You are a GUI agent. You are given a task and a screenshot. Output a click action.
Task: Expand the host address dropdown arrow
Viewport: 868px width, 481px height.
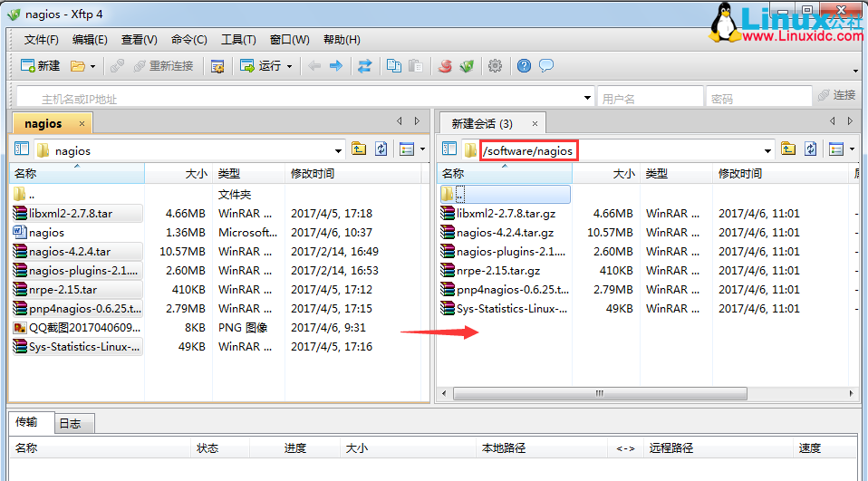tap(587, 98)
